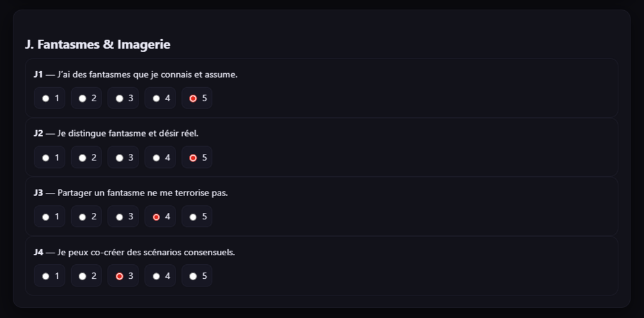This screenshot has width=644, height=318.
Task: Click the selected rating 5 for J1
Action: [193, 98]
